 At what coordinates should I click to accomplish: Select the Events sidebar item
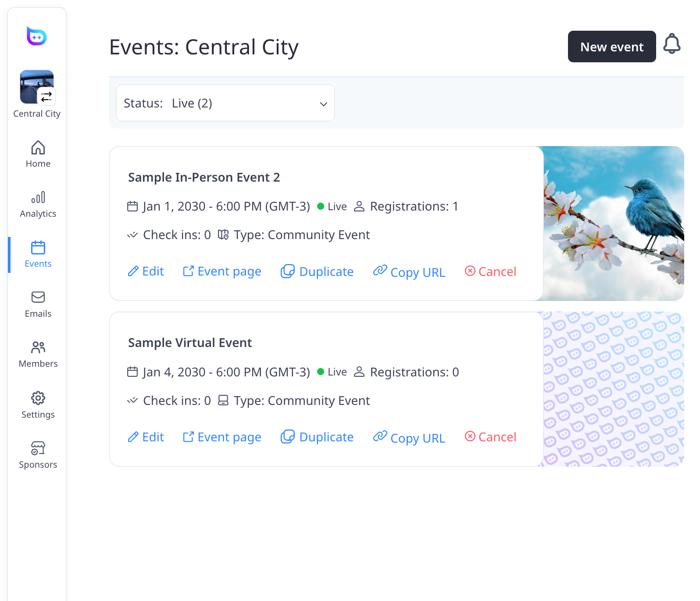tap(38, 254)
